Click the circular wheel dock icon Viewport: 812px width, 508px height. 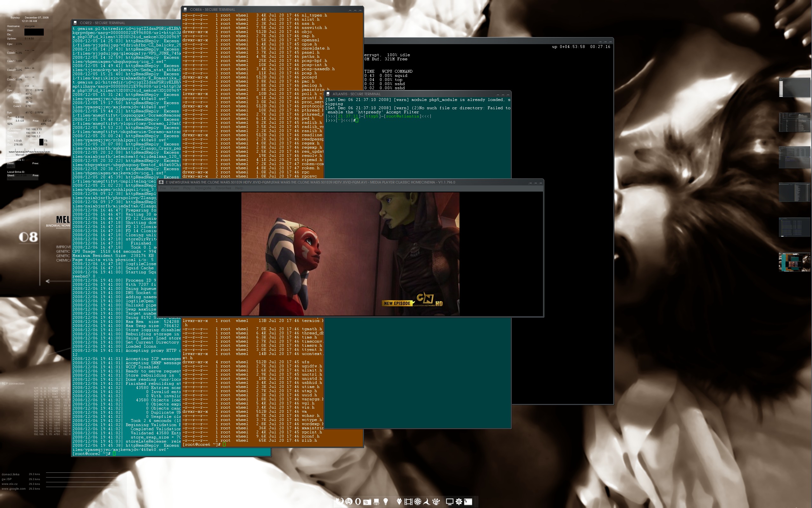click(418, 502)
